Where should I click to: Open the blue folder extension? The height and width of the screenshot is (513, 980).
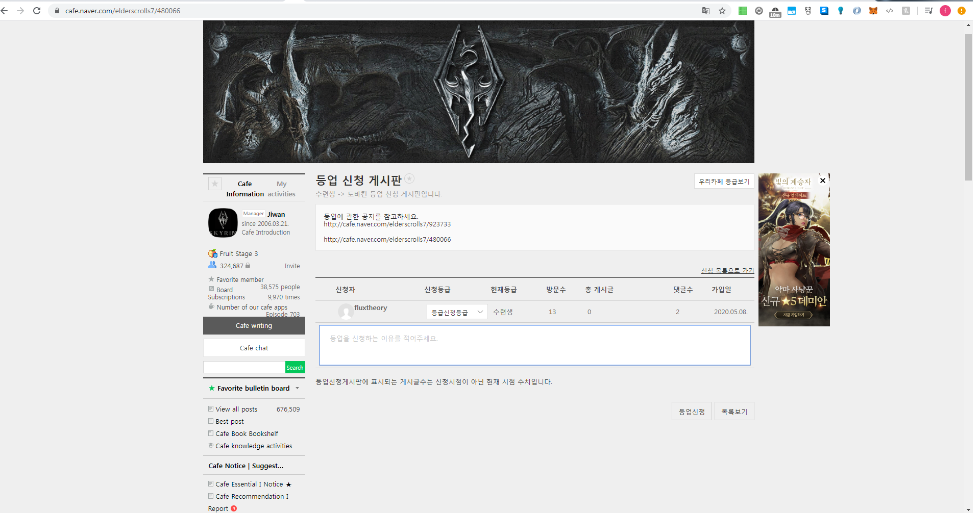792,11
